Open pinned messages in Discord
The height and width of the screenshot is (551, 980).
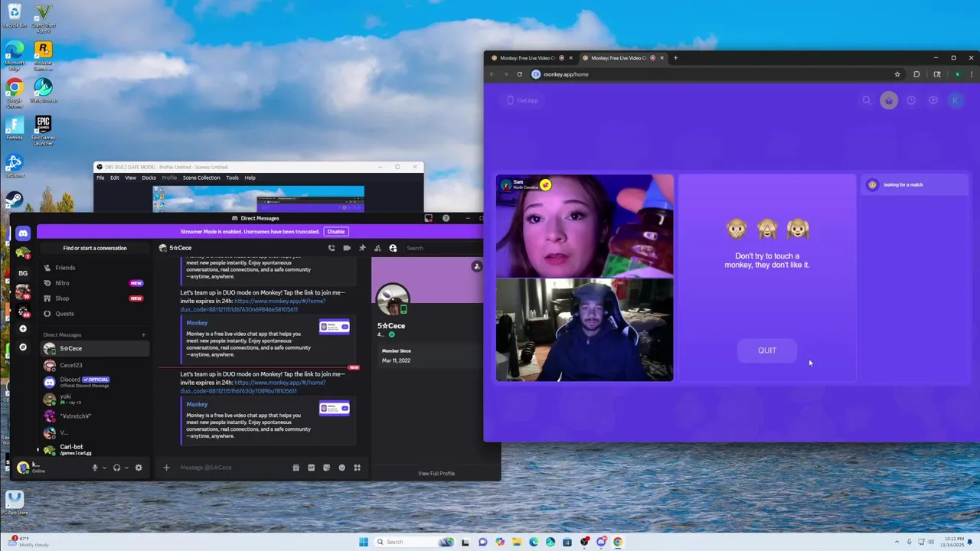click(362, 248)
